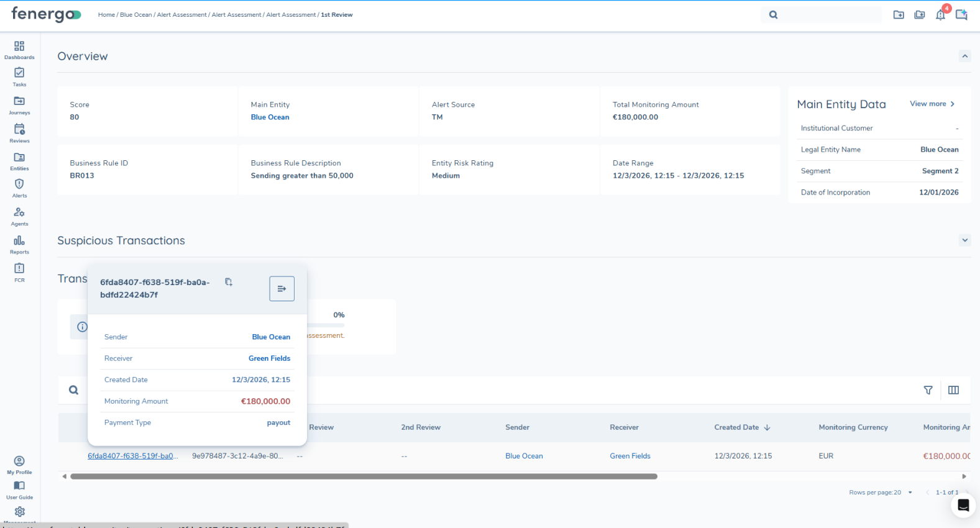
Task: Open Green Fields receiver link in popup
Action: tap(269, 358)
